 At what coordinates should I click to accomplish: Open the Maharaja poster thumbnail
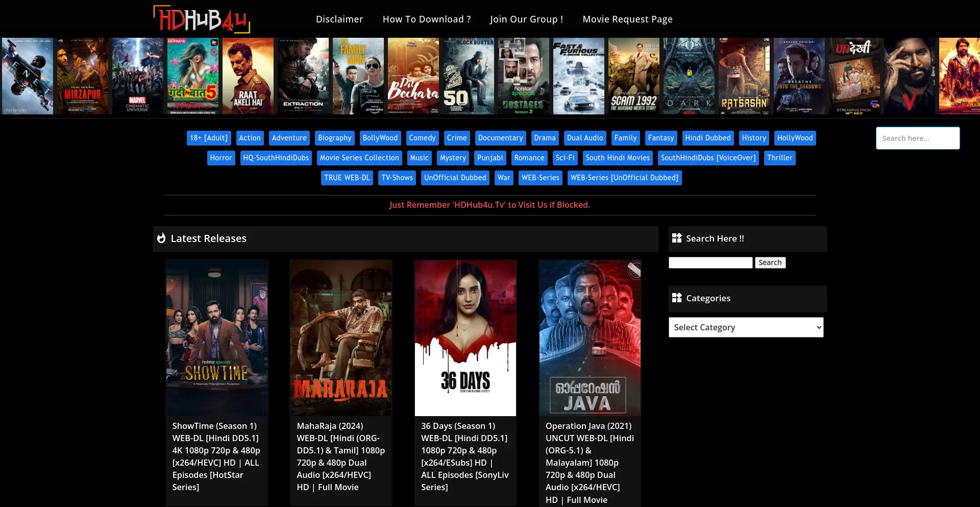tap(341, 338)
